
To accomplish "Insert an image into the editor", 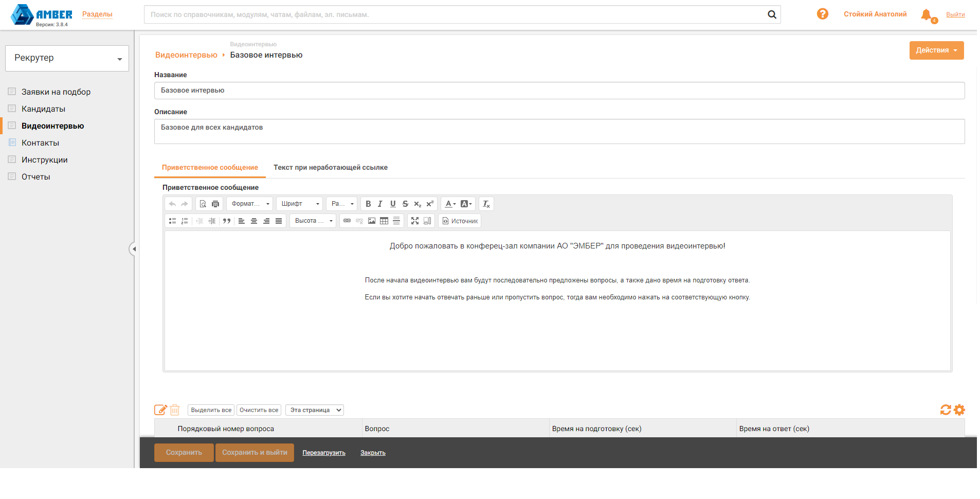I will [372, 221].
